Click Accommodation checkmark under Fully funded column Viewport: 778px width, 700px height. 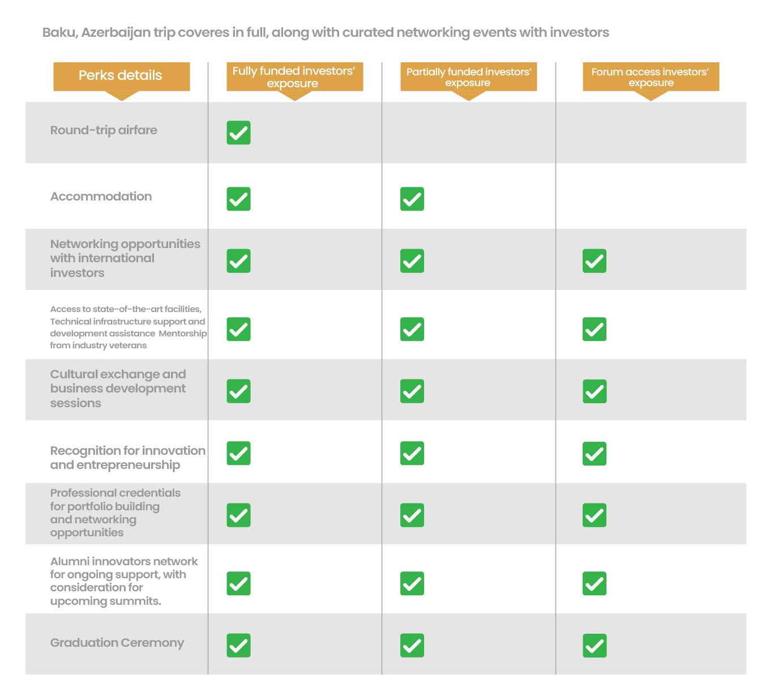[238, 199]
